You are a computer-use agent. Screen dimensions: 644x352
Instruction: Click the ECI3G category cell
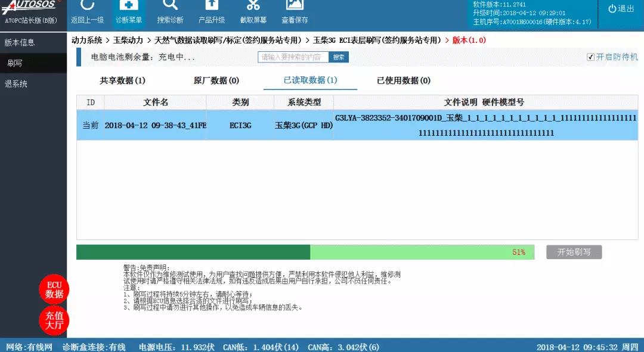[240, 126]
